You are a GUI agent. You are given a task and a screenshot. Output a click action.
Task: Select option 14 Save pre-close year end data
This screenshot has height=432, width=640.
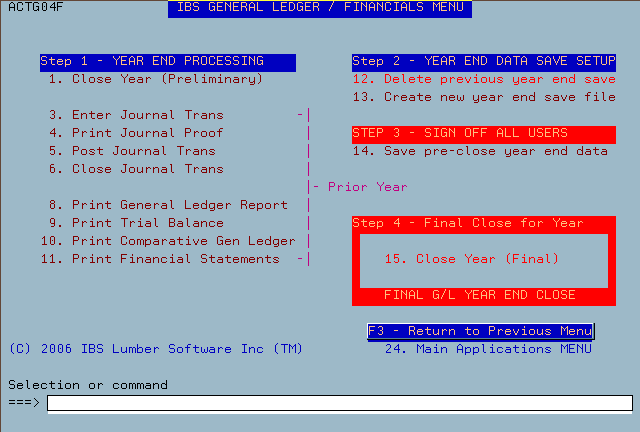[480, 151]
